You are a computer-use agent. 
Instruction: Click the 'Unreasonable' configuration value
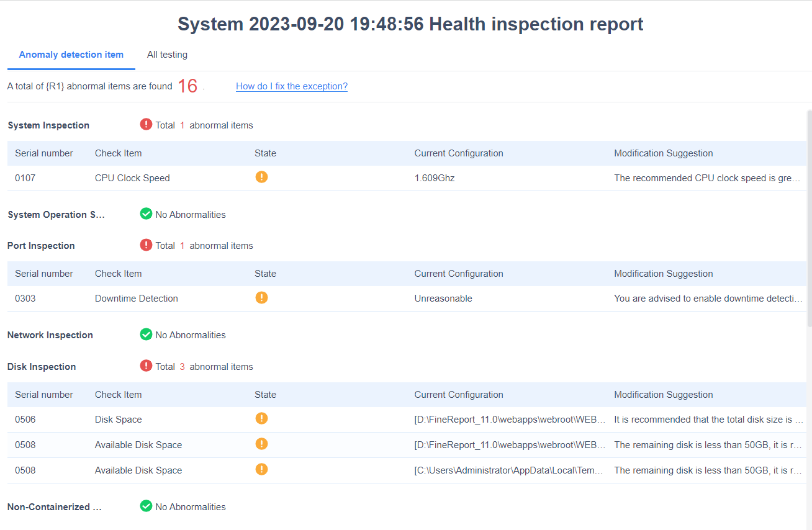pos(443,299)
